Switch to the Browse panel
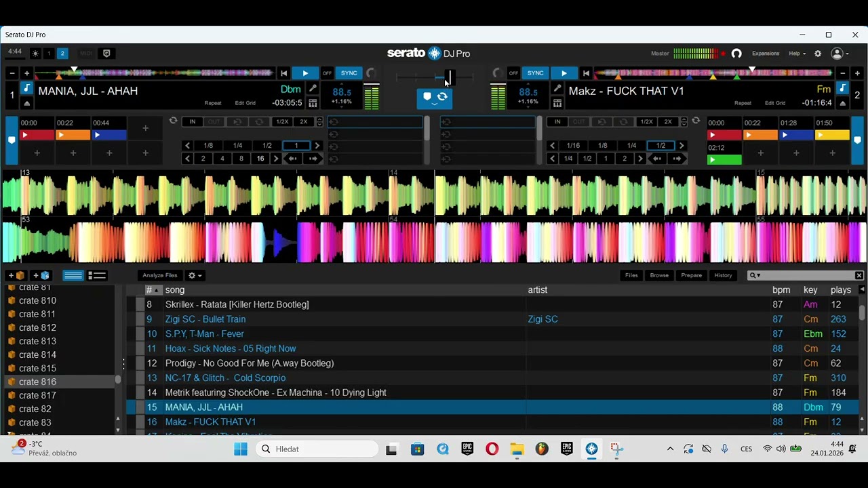Viewport: 868px width, 488px height. click(659, 275)
